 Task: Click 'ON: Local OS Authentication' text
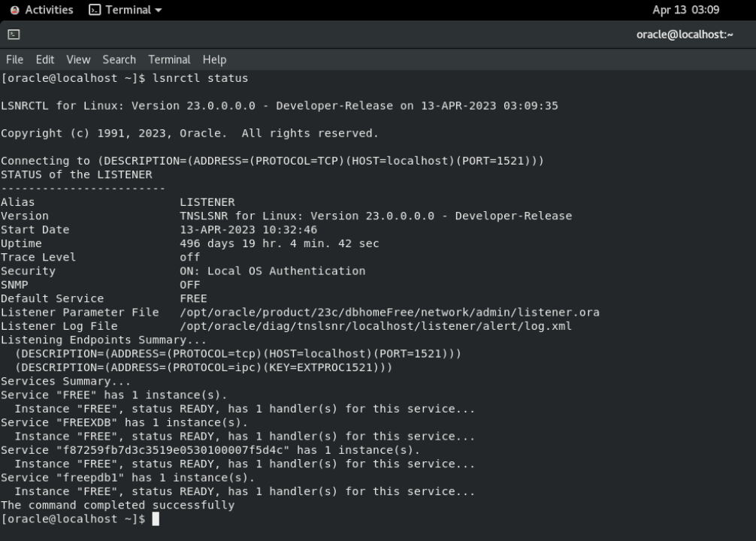272,271
